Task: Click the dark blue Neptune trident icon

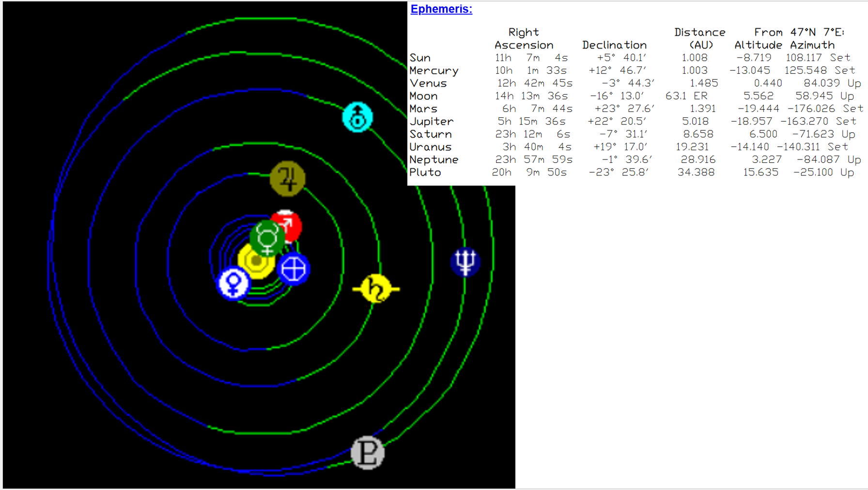Action: (x=465, y=262)
